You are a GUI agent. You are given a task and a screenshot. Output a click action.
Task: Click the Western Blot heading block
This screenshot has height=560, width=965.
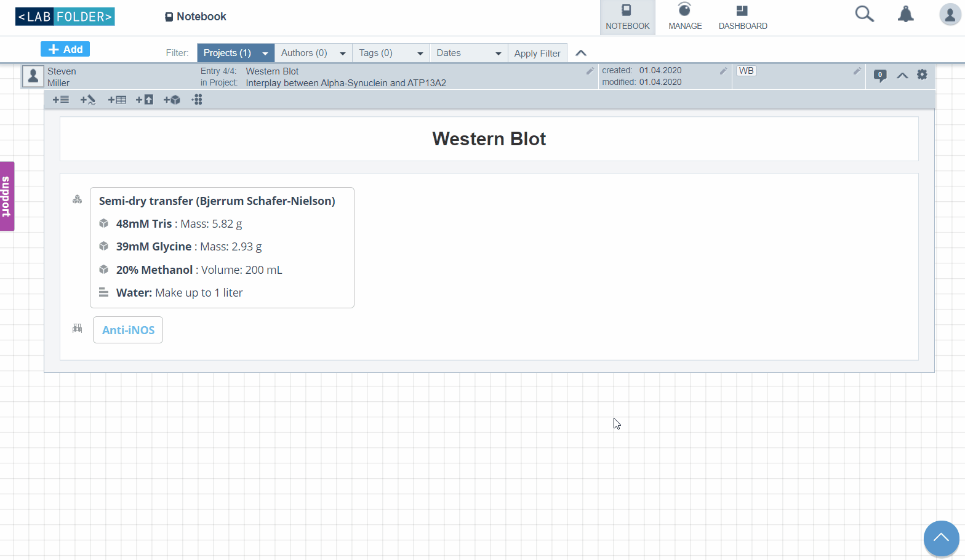tap(489, 139)
